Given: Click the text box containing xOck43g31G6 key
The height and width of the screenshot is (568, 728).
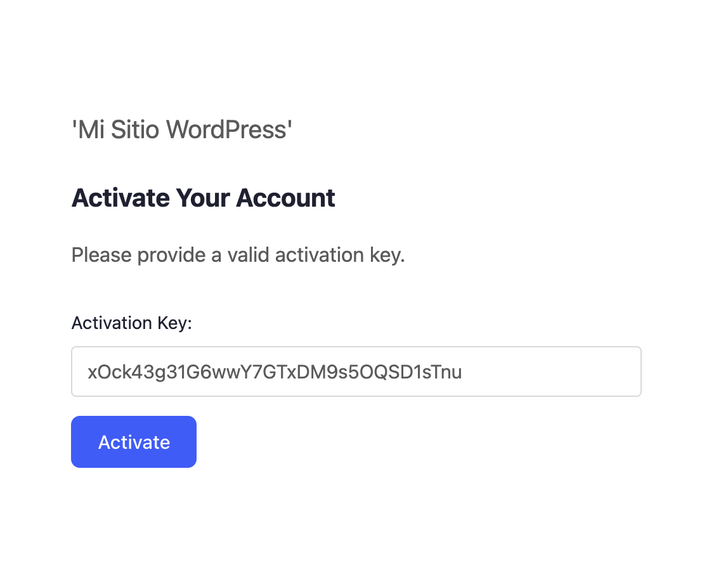Looking at the screenshot, I should [x=356, y=371].
